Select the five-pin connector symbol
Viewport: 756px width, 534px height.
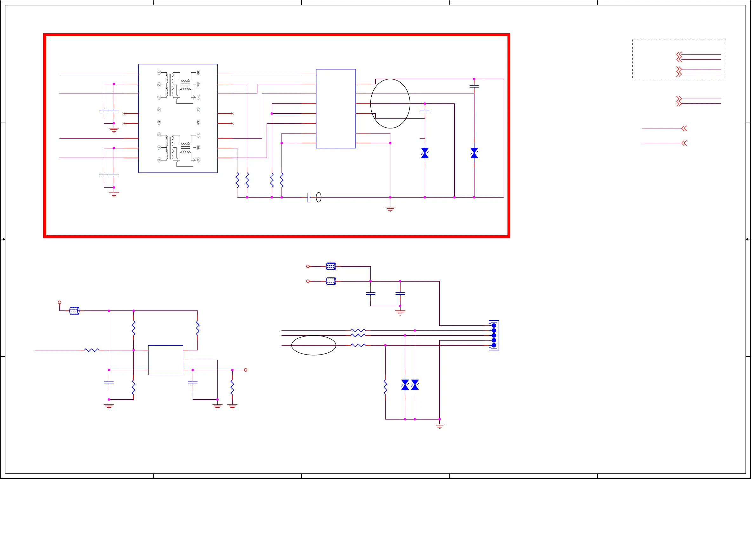coord(494,335)
